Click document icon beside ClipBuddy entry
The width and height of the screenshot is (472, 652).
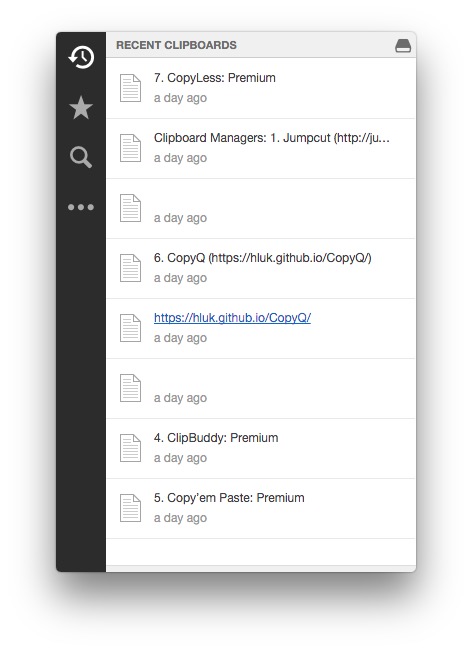coord(130,448)
